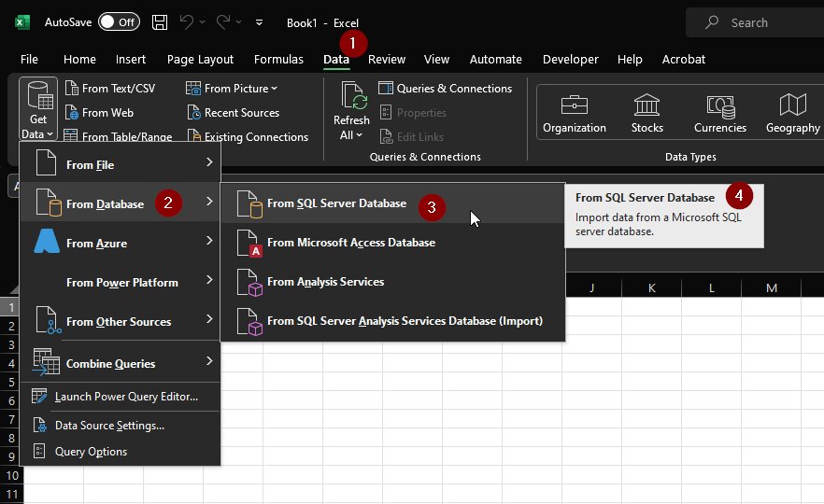
Task: Choose From SQL Server Analysis Services Database (Import)
Action: [393, 321]
